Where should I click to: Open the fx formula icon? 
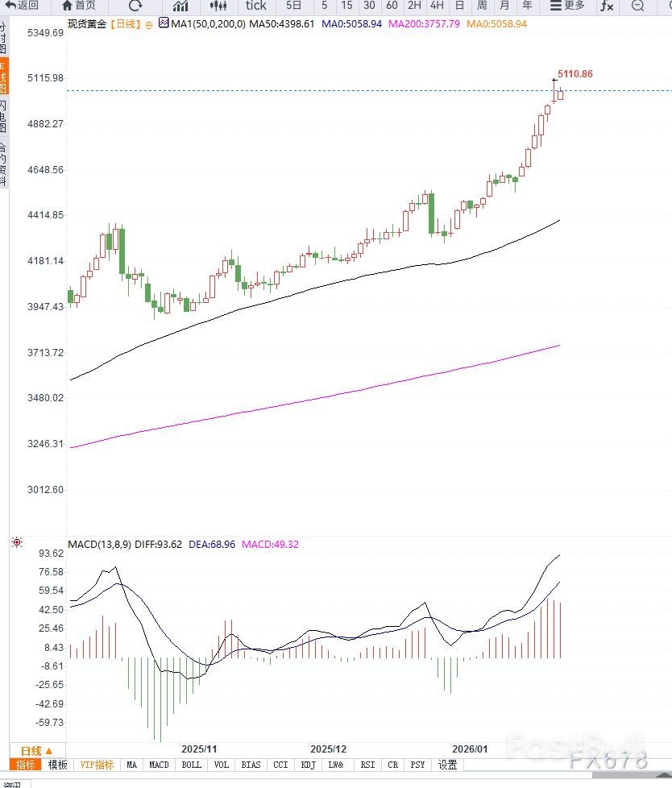607,6
